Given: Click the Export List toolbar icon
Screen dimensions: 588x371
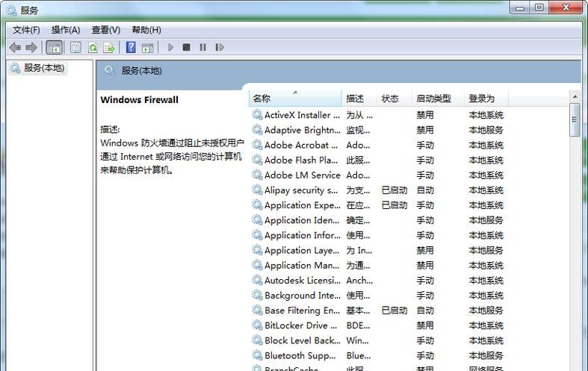Looking at the screenshot, I should 109,48.
